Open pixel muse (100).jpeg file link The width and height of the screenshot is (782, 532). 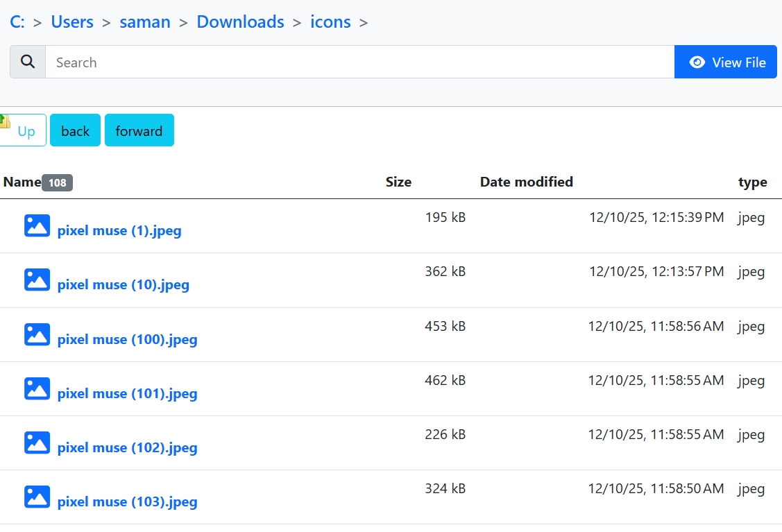[x=127, y=339]
